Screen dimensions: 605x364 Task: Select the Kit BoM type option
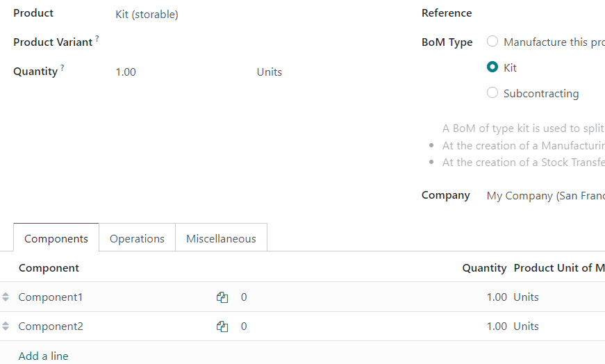[492, 67]
